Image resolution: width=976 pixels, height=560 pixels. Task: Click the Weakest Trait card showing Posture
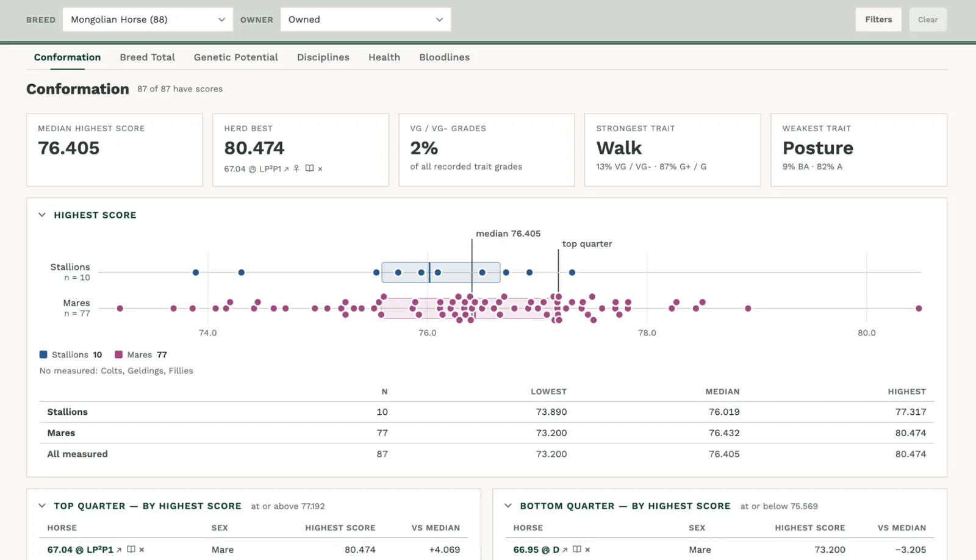(859, 149)
